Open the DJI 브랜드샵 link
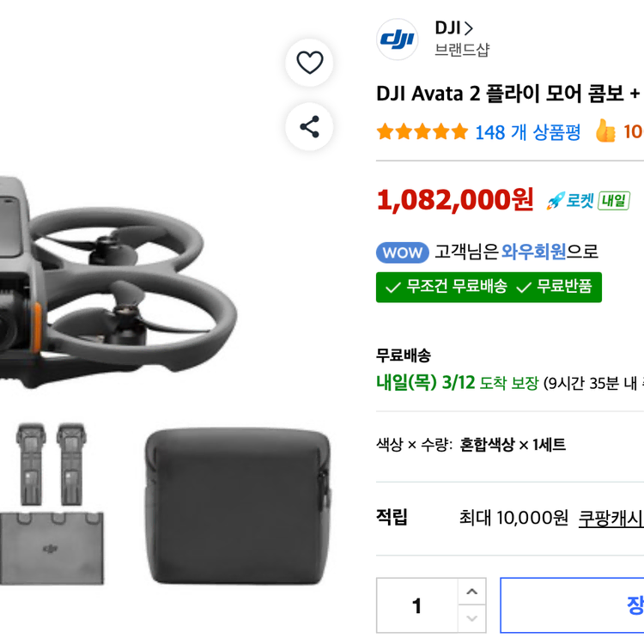Screen dimensions: 644x644 461,39
